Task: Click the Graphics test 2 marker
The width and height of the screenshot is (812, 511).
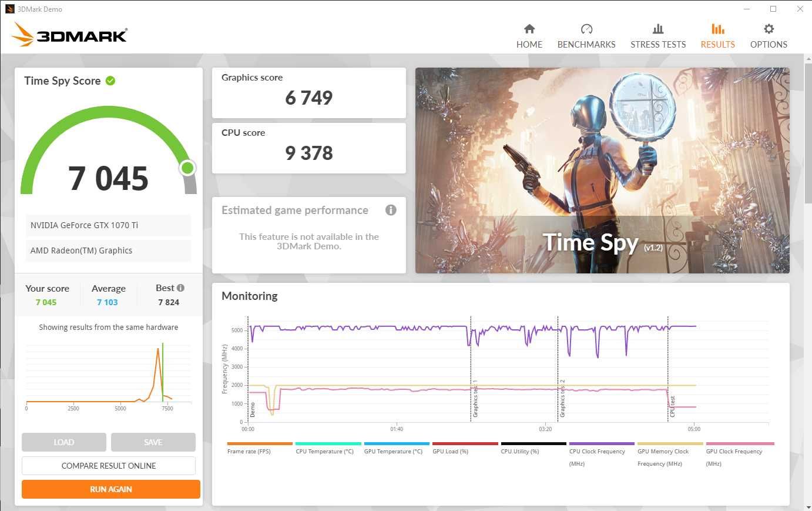Action: [562, 399]
